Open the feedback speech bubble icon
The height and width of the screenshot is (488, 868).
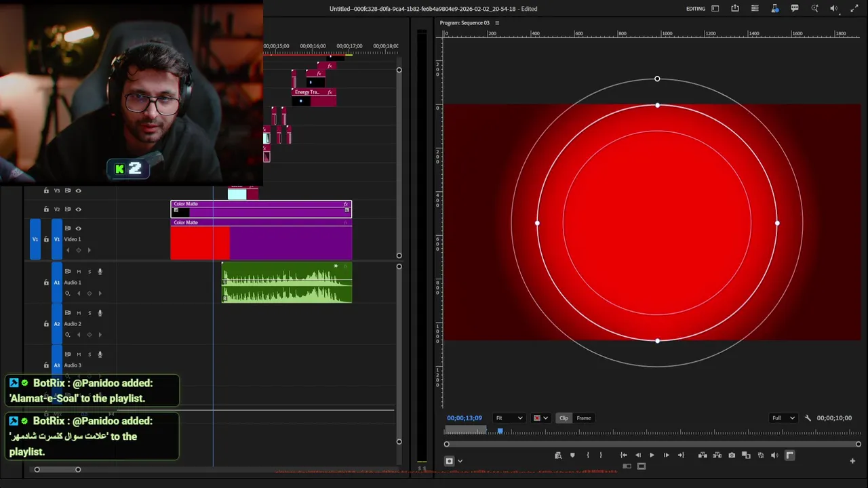[x=795, y=9]
